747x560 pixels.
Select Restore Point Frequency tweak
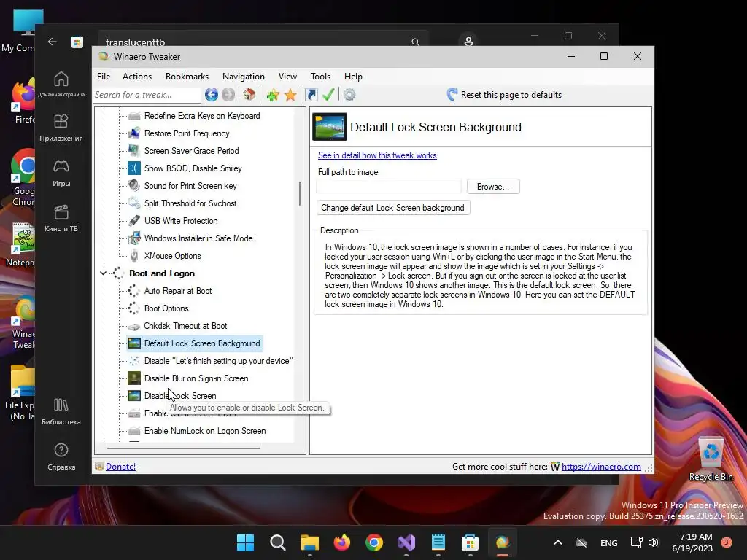coord(187,133)
